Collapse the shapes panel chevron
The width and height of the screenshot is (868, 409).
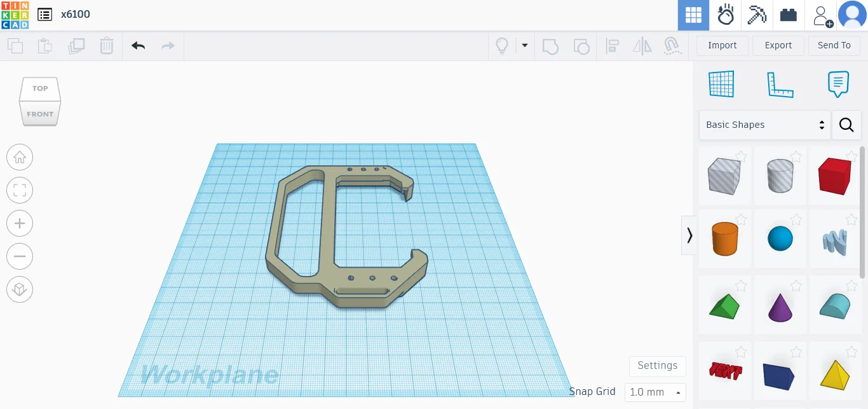coord(689,235)
